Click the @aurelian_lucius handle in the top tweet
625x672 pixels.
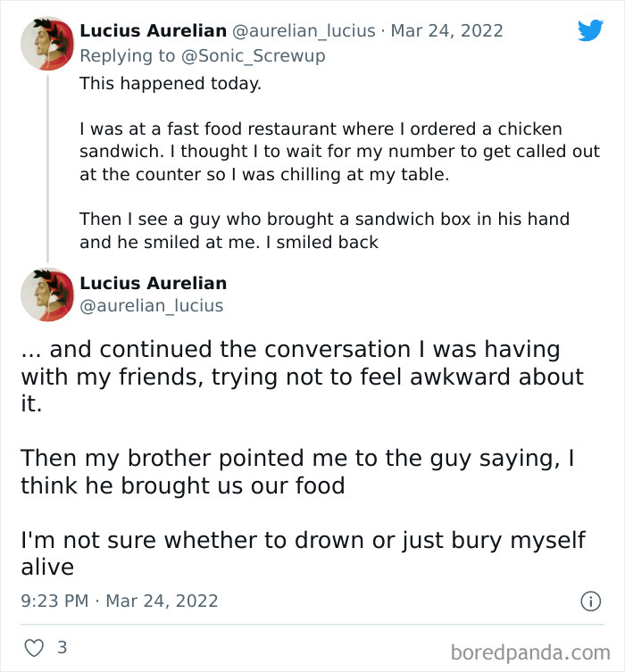[x=304, y=30]
